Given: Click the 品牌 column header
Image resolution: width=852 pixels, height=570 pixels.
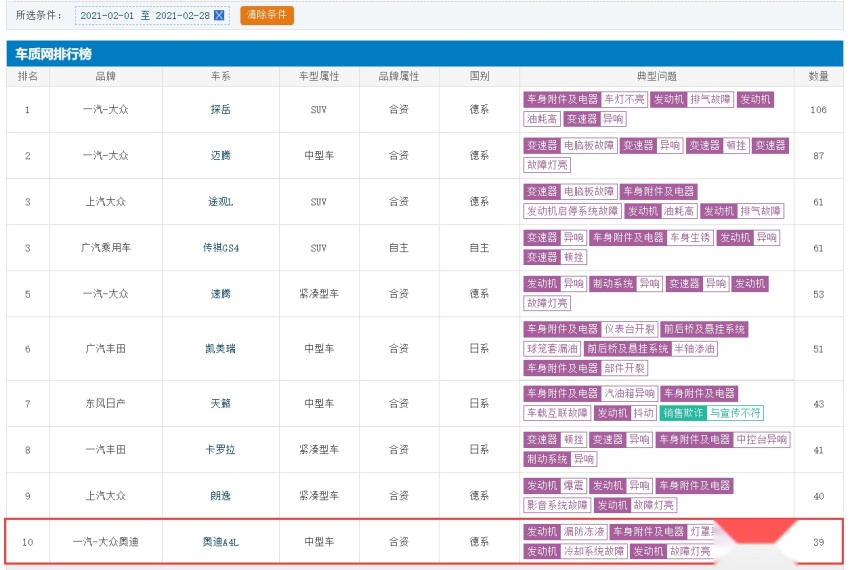Looking at the screenshot, I should click(105, 77).
